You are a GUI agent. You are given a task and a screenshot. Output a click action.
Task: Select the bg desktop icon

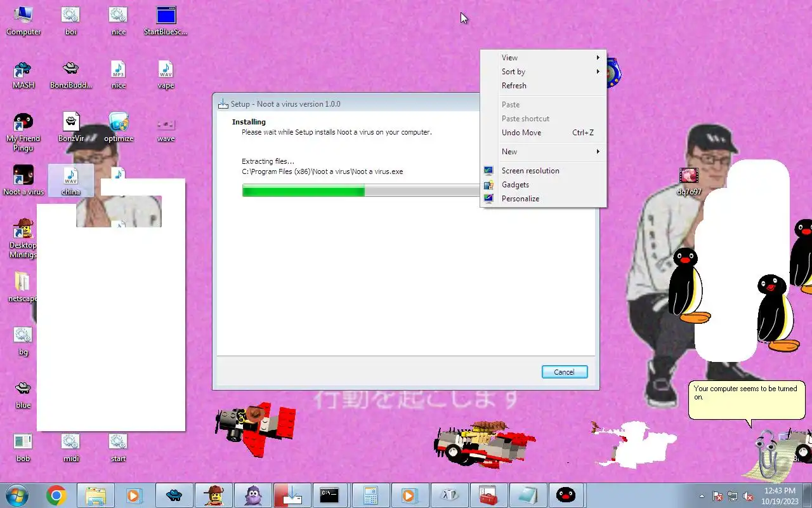point(23,340)
